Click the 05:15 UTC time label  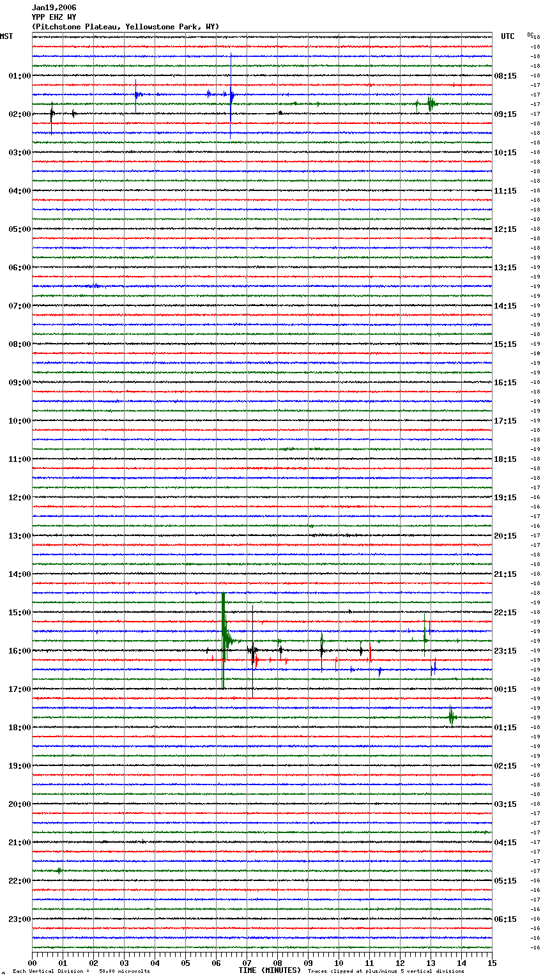pos(505,881)
